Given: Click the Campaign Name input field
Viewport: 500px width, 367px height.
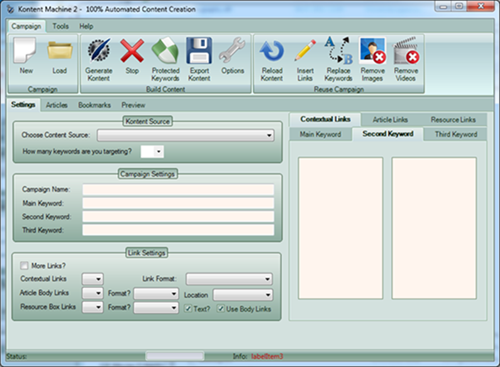Looking at the screenshot, I should [x=178, y=190].
